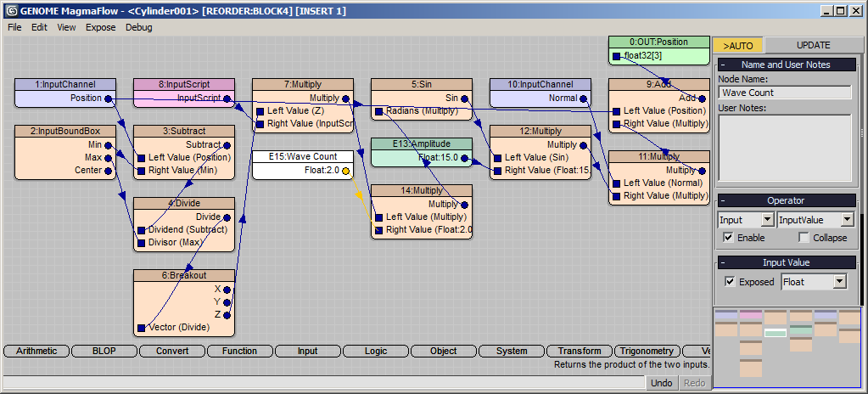Image resolution: width=868 pixels, height=394 pixels.
Task: Click the Divisor (Max) input socket
Action: pos(141,243)
